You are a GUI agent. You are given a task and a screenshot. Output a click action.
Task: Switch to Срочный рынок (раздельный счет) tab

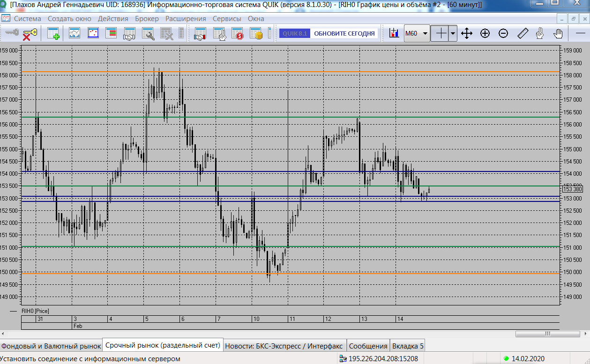163,345
